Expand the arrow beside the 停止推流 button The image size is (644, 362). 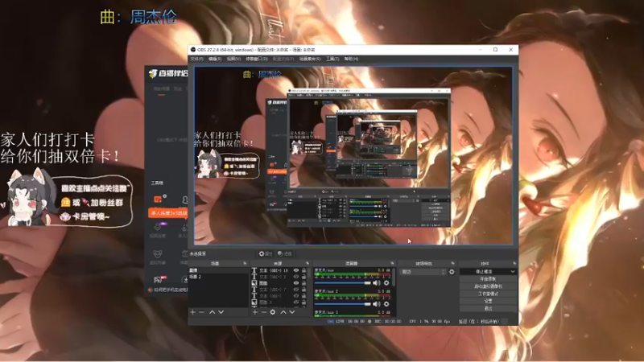[513, 272]
